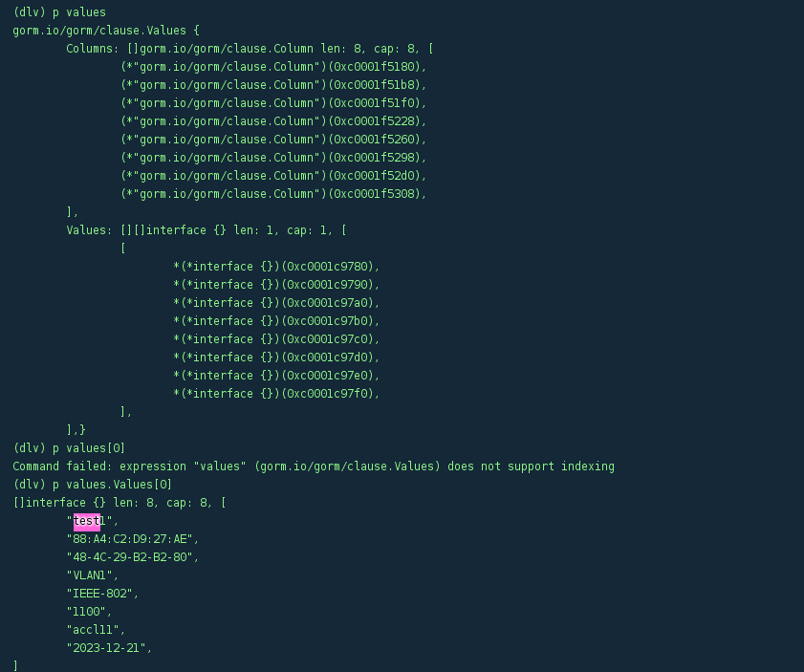Click the "Values: [][]interface {}" field line
The height and width of the screenshot is (672, 804).
pos(206,230)
